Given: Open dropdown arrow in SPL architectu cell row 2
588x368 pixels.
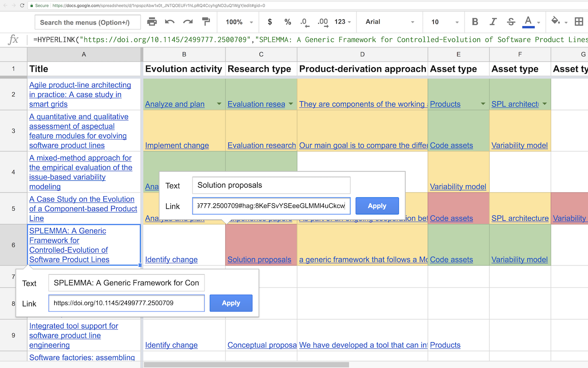Looking at the screenshot, I should [x=544, y=104].
